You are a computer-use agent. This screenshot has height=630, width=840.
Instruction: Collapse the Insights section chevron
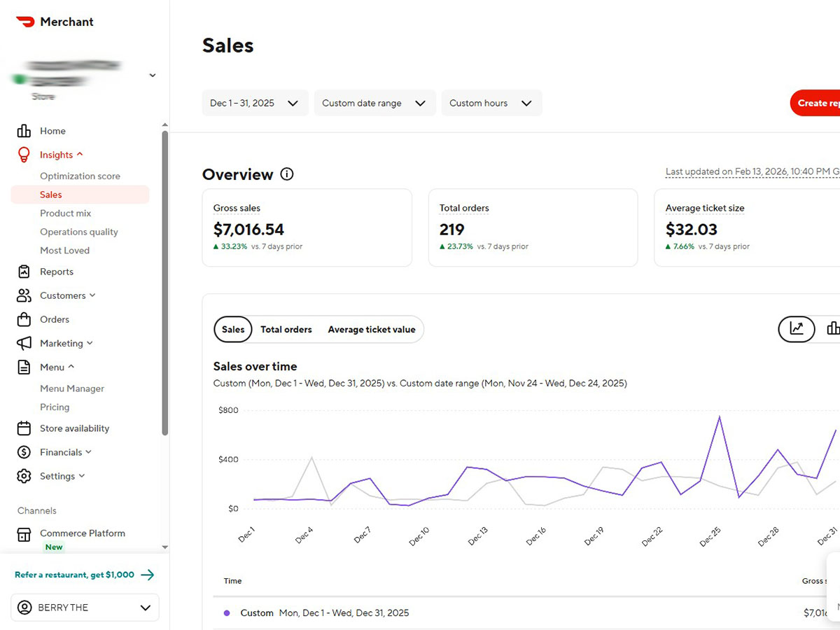78,154
